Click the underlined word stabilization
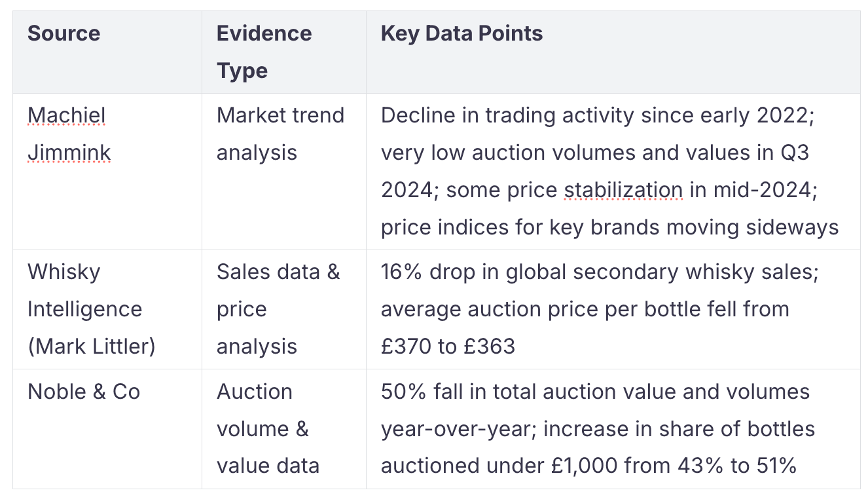868x503 pixels. point(623,190)
